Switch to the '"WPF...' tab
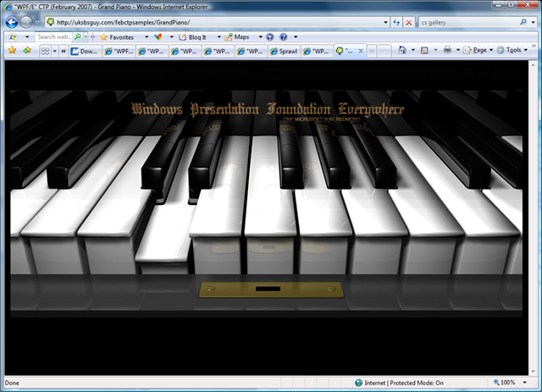 [119, 51]
